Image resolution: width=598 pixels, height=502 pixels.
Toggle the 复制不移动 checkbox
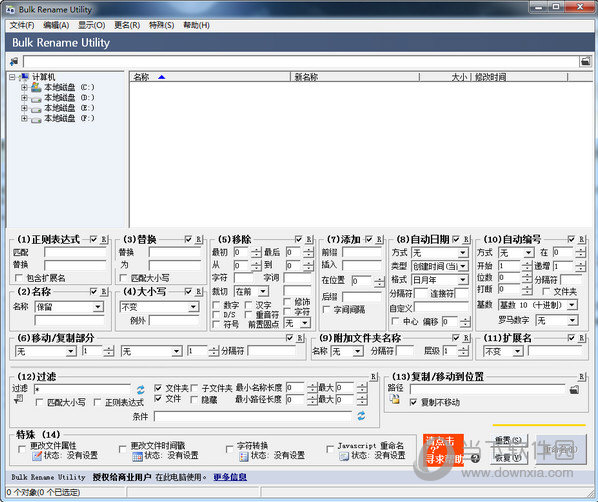(413, 402)
